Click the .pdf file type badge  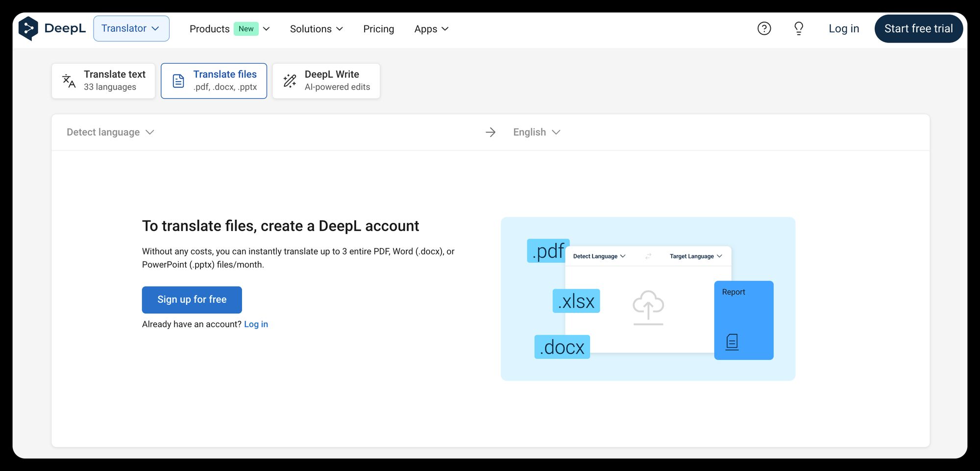pos(548,251)
